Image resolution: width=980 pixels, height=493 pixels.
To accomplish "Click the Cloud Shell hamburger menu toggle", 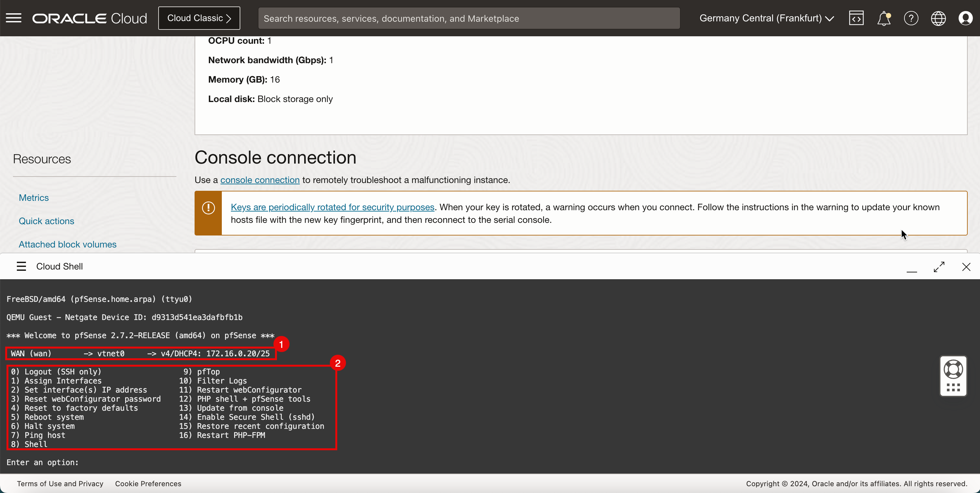I will click(x=21, y=266).
